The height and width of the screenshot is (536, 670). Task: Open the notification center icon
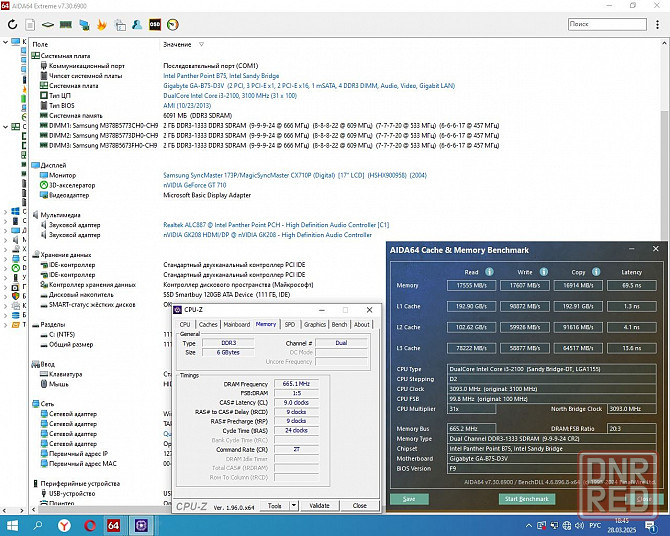click(x=652, y=526)
